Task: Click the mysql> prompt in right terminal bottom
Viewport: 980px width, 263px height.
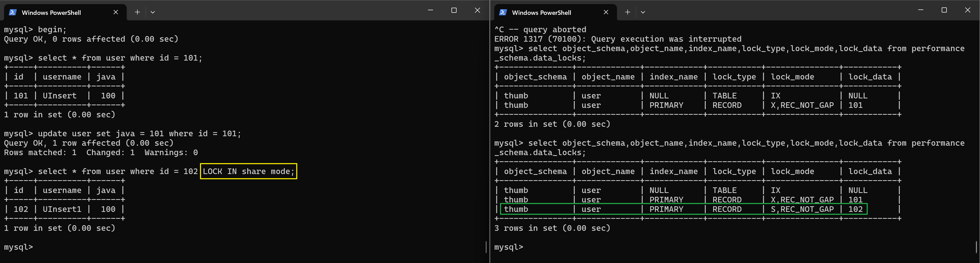Action: (x=509, y=247)
